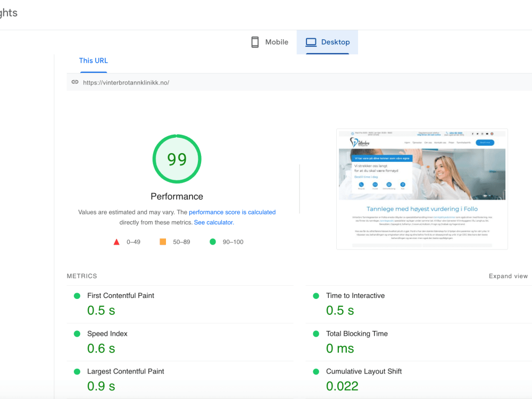Click the 0.6 s Speed Index value
The image size is (532, 399).
point(101,348)
